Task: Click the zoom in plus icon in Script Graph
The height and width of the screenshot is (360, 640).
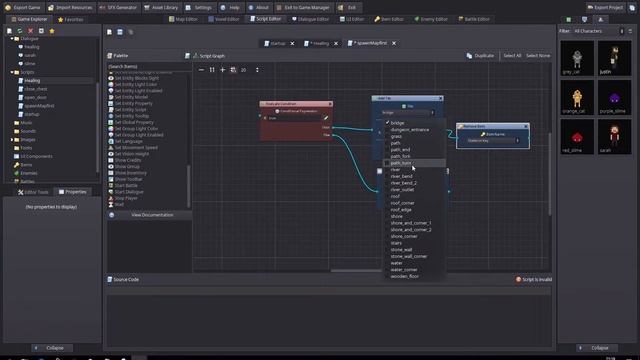Action: (222, 70)
